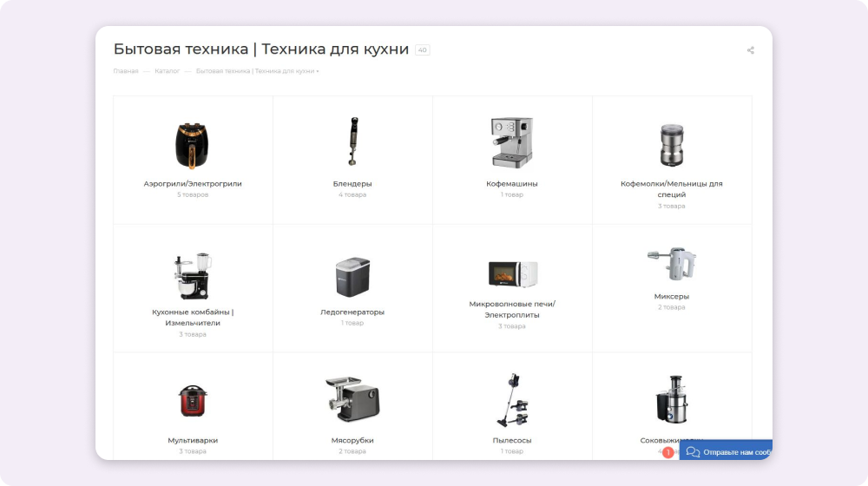Click the '1 товар' count under Ледогенераторы
868x486 pixels.
click(352, 323)
